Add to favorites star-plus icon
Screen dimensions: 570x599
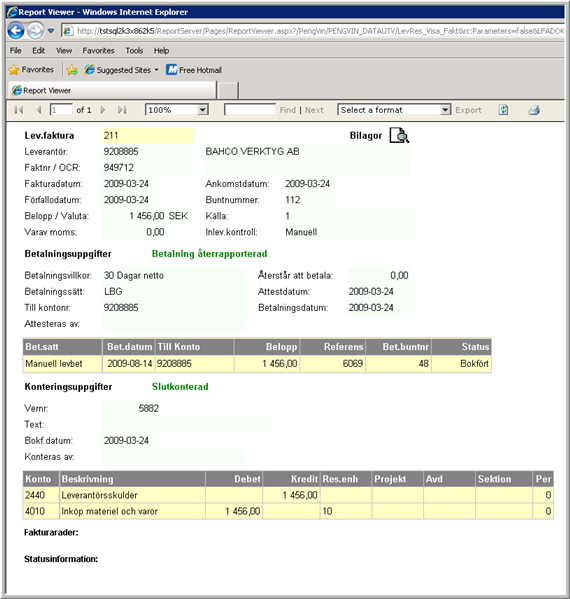(72, 70)
